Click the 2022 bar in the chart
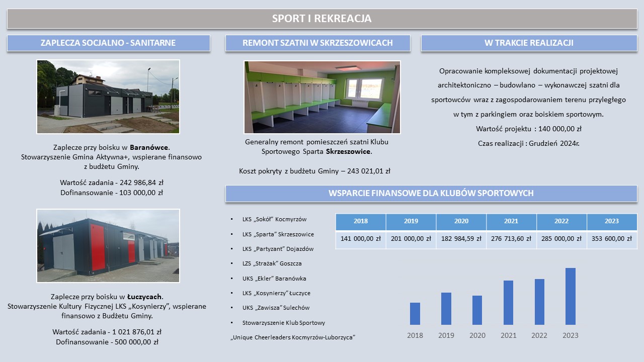The width and height of the screenshot is (644, 362). [x=539, y=302]
